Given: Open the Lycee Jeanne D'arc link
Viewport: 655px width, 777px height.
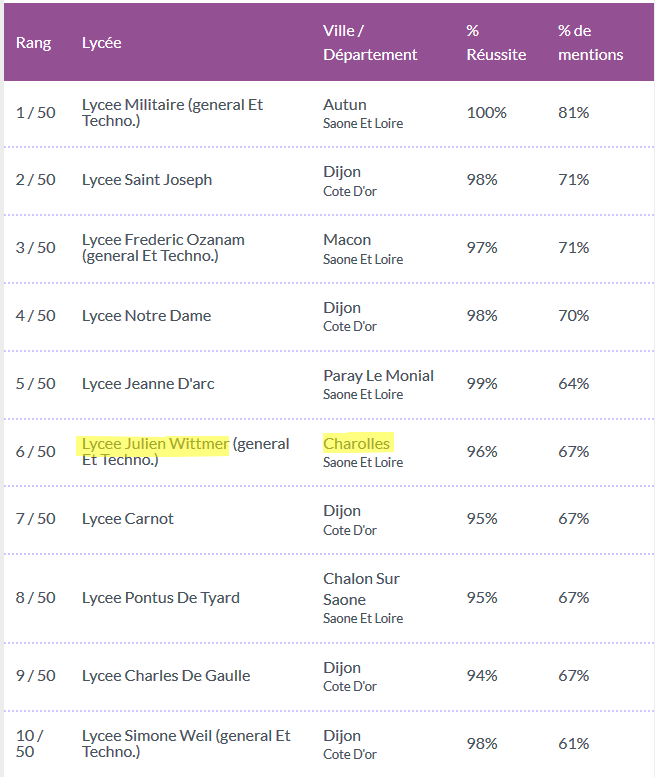Looking at the screenshot, I should click(148, 384).
